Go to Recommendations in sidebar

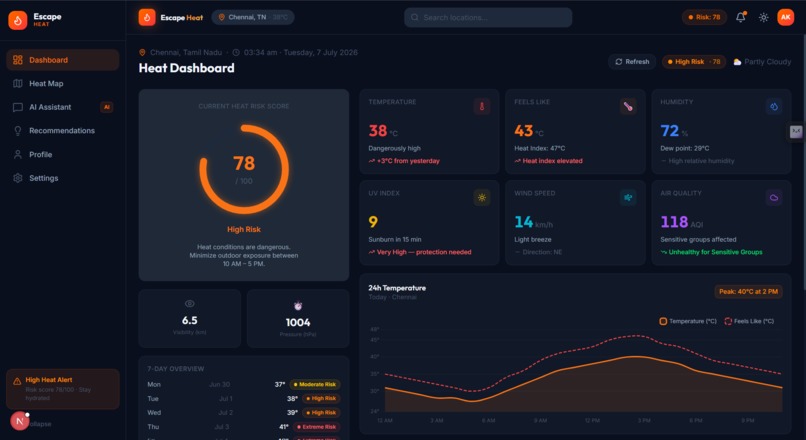click(63, 131)
